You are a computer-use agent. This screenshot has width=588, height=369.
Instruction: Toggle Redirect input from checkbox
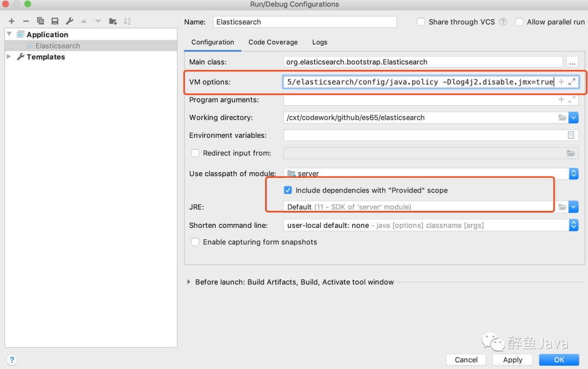[195, 153]
